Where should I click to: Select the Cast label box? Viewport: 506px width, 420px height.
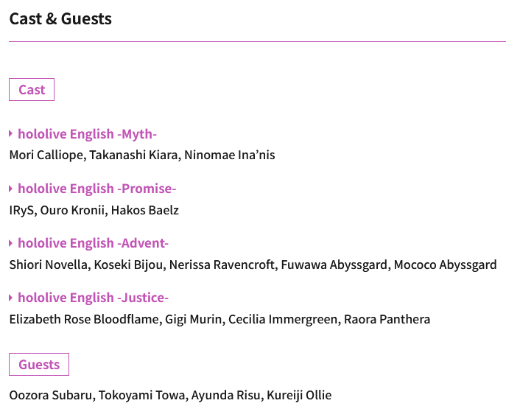click(32, 89)
